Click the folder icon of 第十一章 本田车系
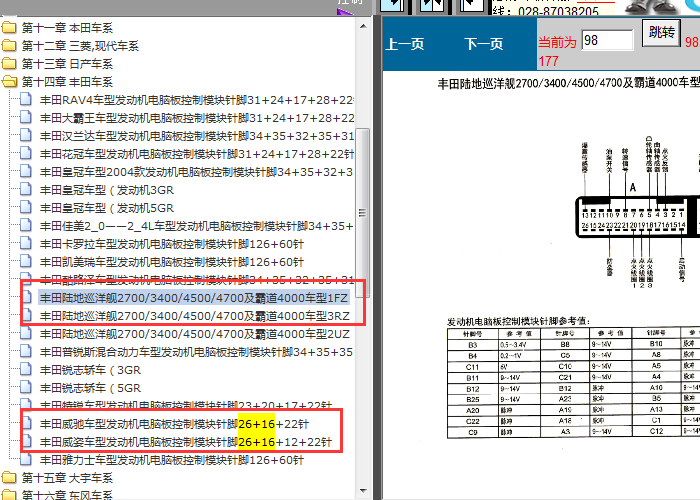The width and height of the screenshot is (700, 500). 9,28
